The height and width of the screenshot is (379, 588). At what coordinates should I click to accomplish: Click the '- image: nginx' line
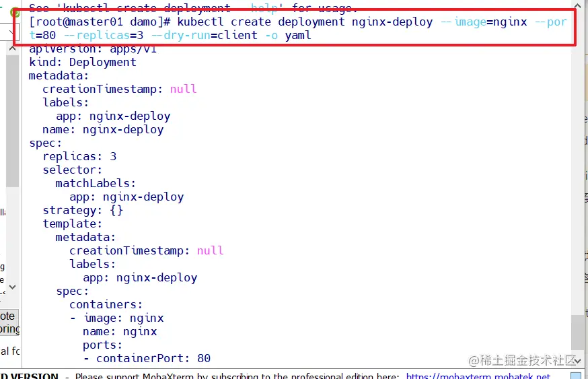click(116, 318)
